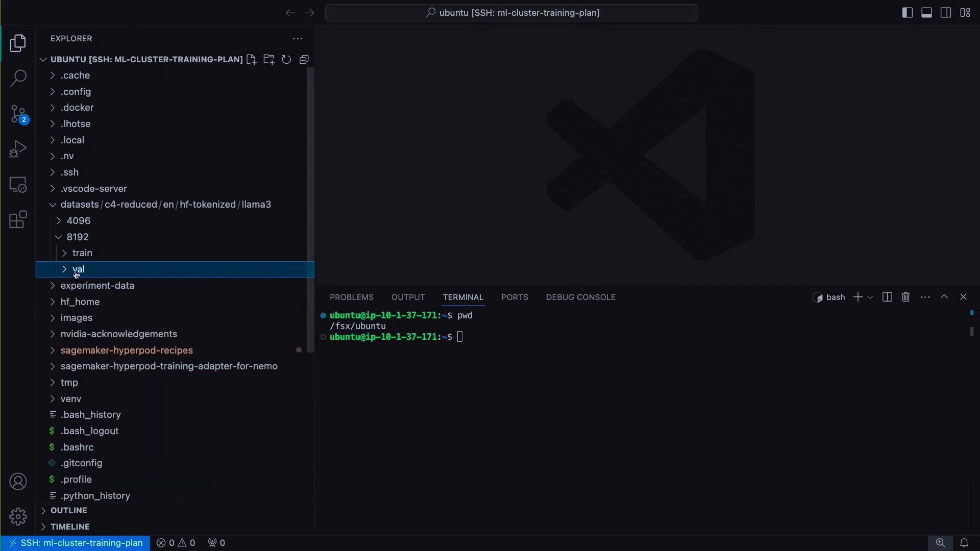980x551 pixels.
Task: Open the Search view in activity bar
Action: coord(18,78)
